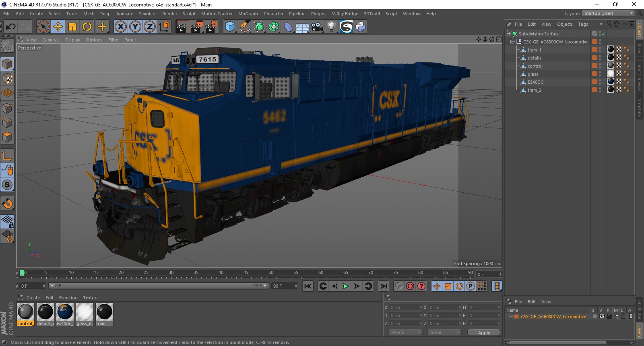Activate the Move tool
The height and width of the screenshot is (346, 644).
coord(58,27)
